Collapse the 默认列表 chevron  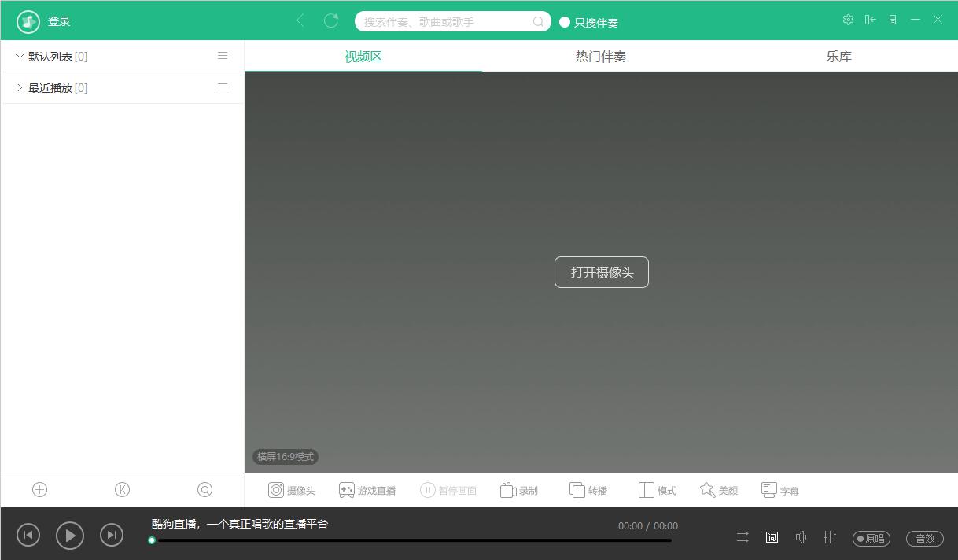click(x=20, y=56)
